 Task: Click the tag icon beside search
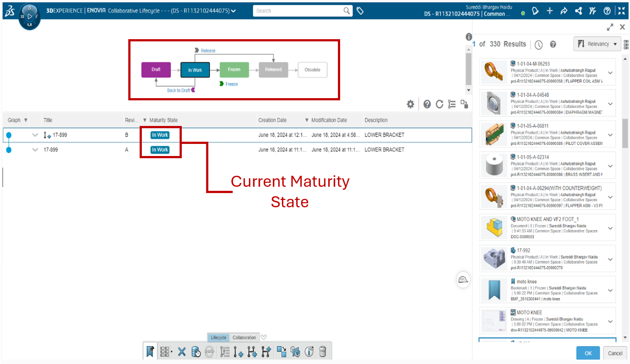tap(360, 11)
